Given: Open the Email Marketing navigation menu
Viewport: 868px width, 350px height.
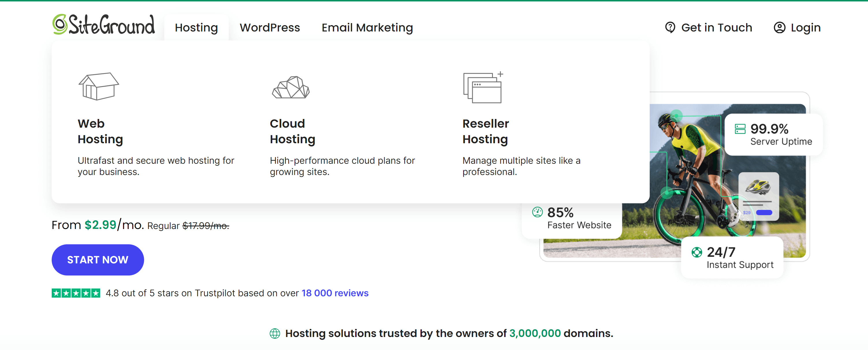Looking at the screenshot, I should click(367, 28).
